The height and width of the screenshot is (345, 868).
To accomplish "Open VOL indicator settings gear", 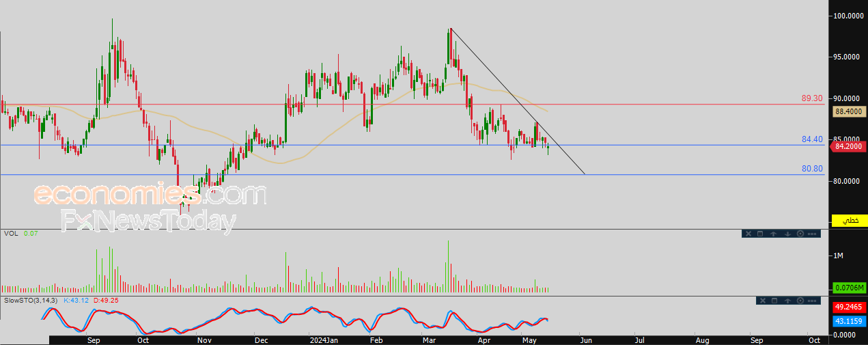I will 800,234.
